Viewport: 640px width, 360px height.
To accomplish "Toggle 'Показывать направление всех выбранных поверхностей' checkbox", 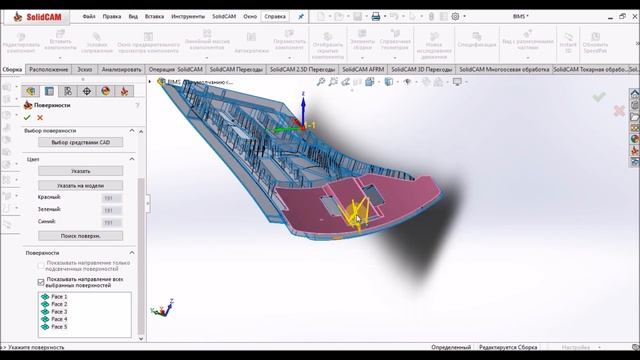I will 41,282.
